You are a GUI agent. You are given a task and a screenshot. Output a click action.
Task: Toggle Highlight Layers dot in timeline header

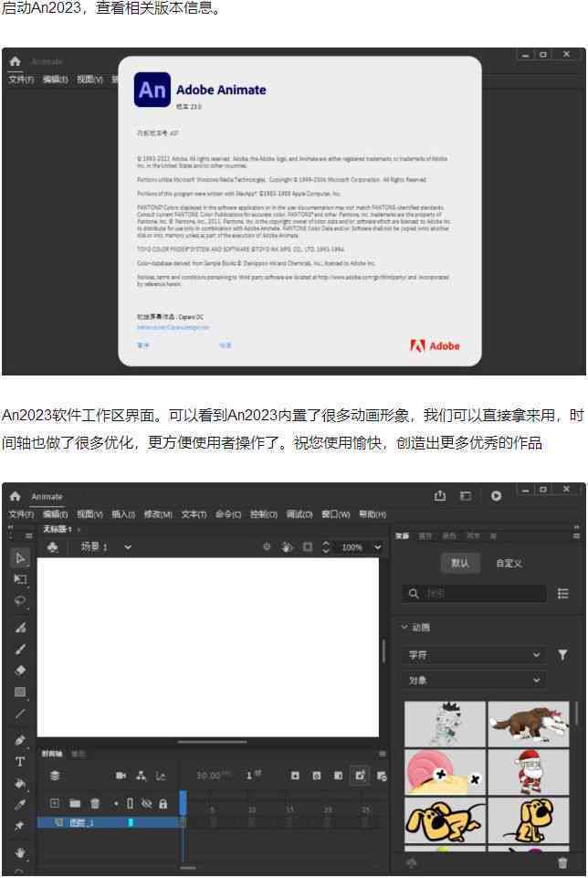[x=116, y=803]
